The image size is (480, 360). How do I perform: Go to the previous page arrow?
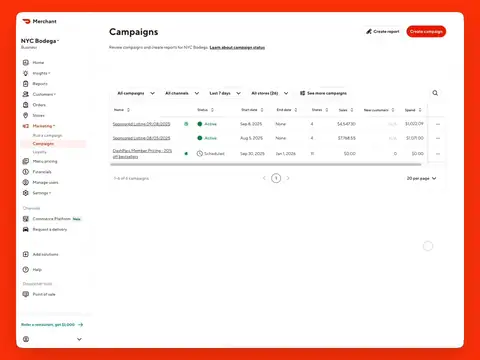pyautogui.click(x=264, y=178)
